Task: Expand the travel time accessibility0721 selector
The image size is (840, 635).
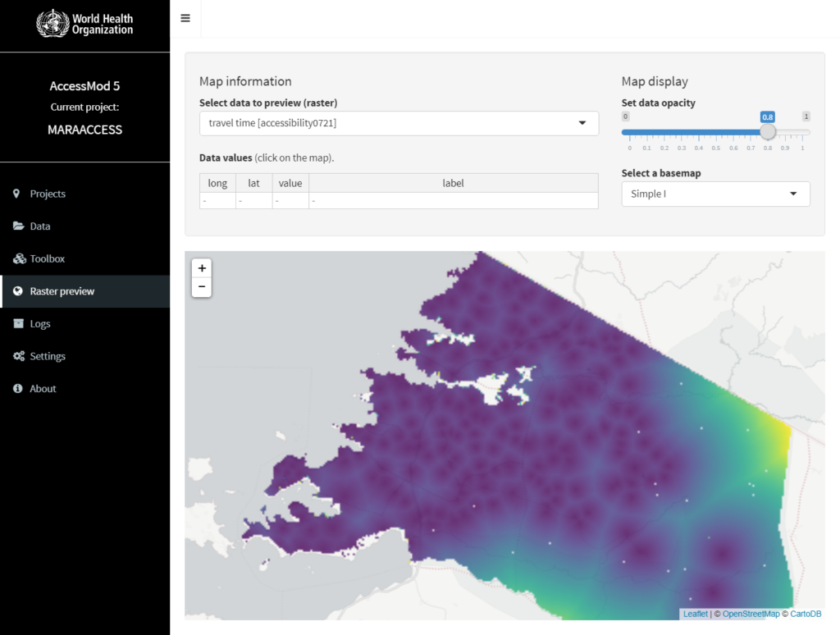Action: tap(399, 123)
